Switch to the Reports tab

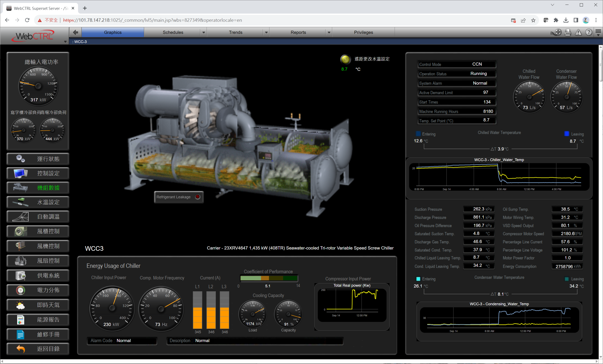(x=298, y=32)
